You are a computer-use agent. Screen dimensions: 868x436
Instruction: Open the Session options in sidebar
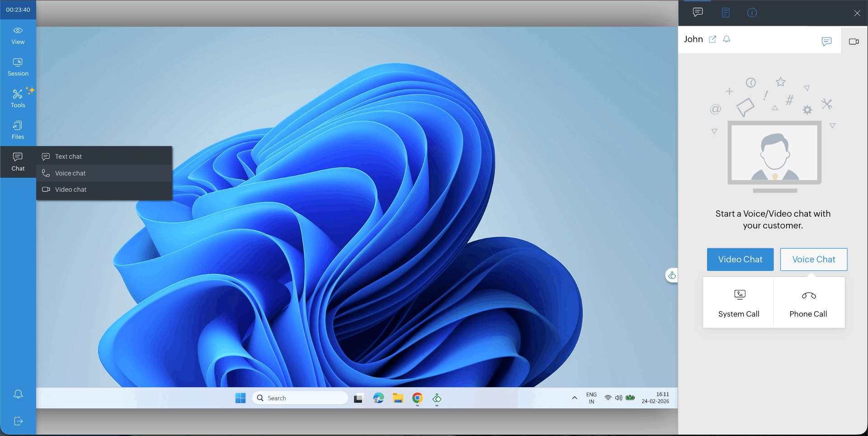point(18,67)
